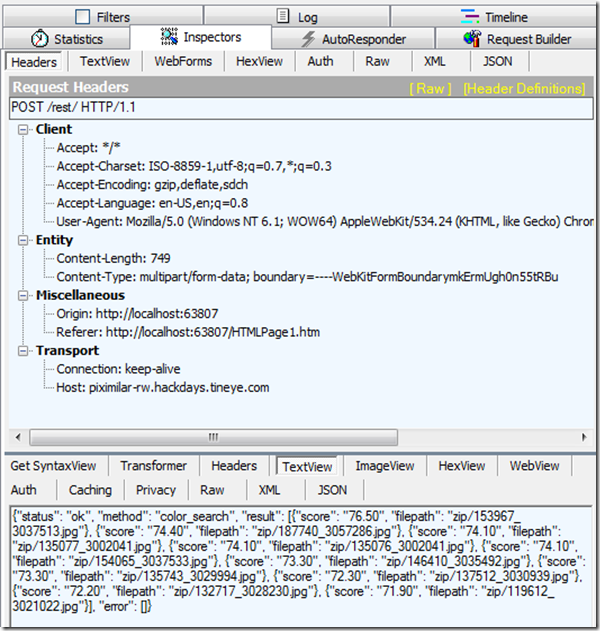Select the Accept-Encoding header row
This screenshot has height=631, width=600.
(152, 185)
